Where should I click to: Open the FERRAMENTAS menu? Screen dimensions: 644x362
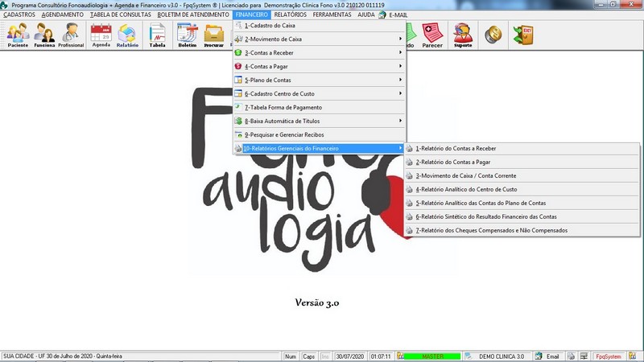[332, 14]
